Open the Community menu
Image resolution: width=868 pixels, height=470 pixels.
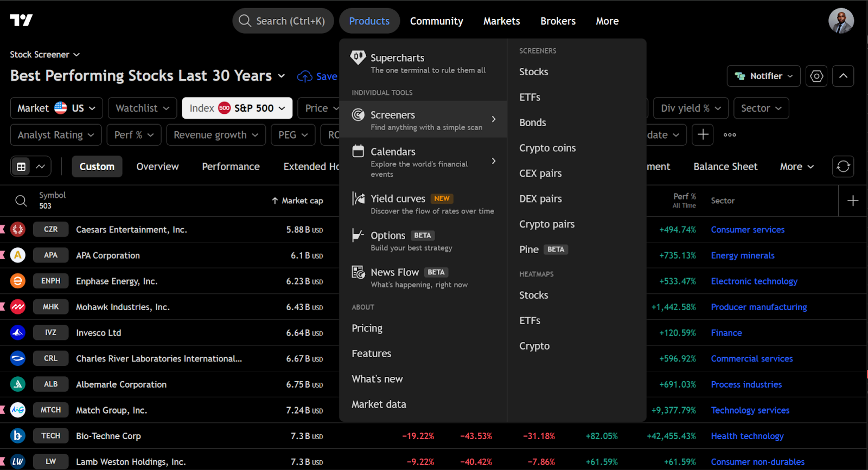coord(437,21)
